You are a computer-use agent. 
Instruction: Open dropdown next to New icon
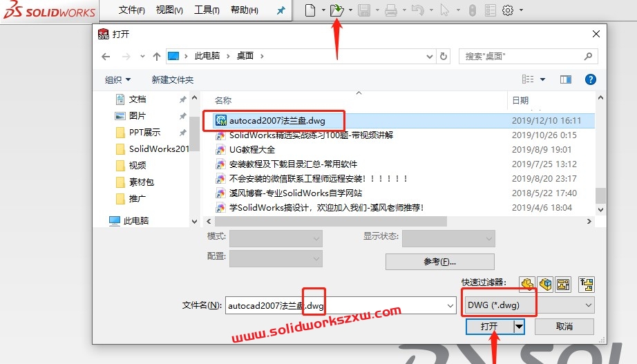click(323, 10)
